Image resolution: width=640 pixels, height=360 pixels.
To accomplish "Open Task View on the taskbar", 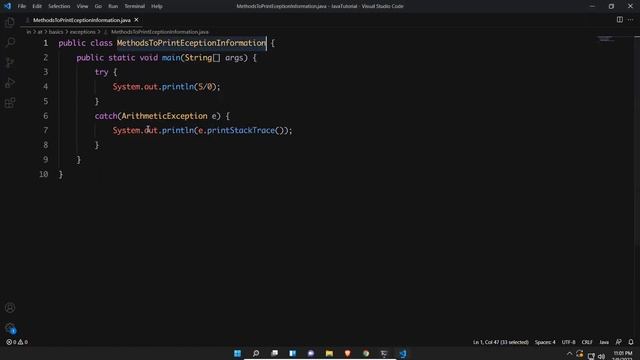I will pyautogui.click(x=274, y=353).
